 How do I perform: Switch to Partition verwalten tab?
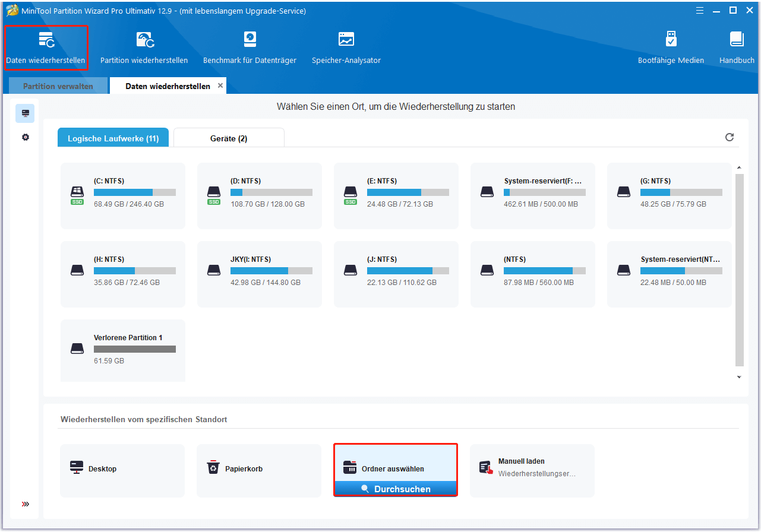coord(58,86)
